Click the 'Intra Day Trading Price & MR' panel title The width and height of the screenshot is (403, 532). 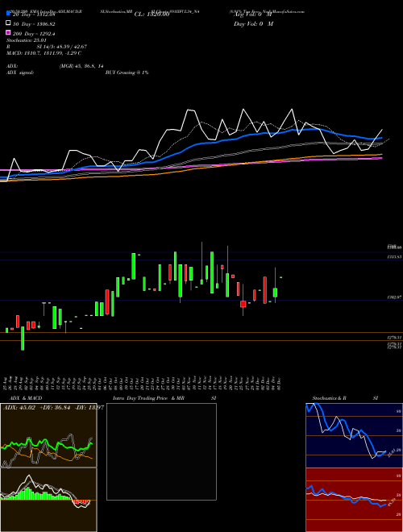pos(148,398)
